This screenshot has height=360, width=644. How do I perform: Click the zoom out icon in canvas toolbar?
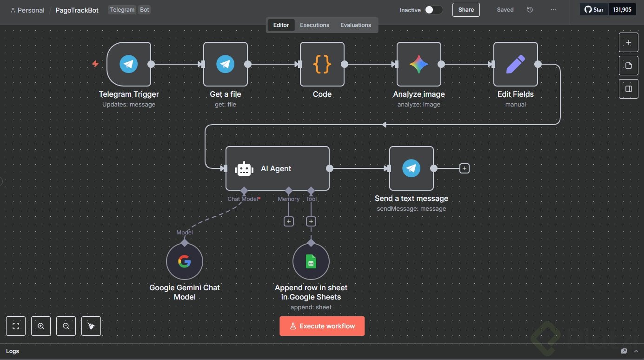pyautogui.click(x=66, y=326)
